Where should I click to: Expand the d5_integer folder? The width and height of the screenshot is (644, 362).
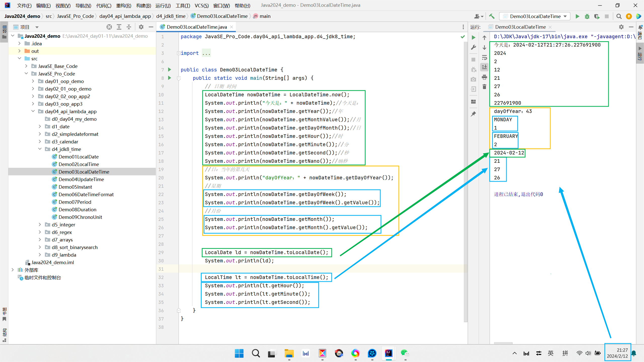click(40, 224)
